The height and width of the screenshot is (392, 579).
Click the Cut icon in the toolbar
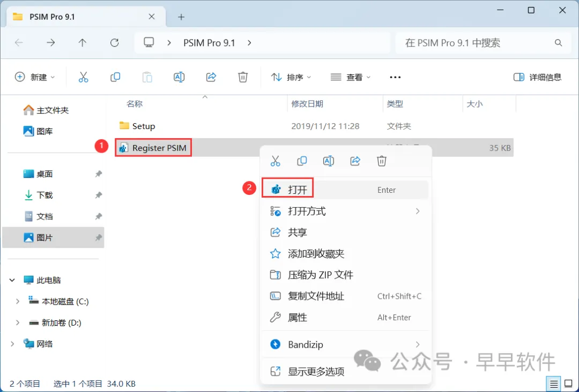84,77
